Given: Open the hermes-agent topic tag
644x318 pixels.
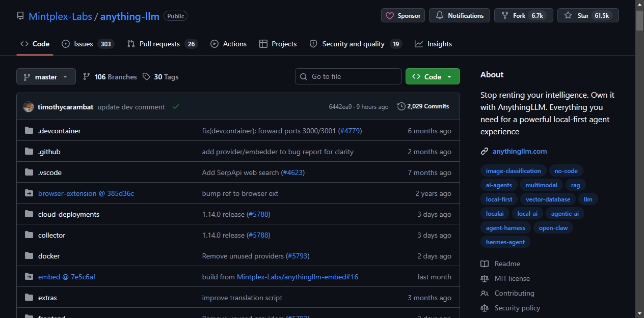Looking at the screenshot, I should pos(505,242).
